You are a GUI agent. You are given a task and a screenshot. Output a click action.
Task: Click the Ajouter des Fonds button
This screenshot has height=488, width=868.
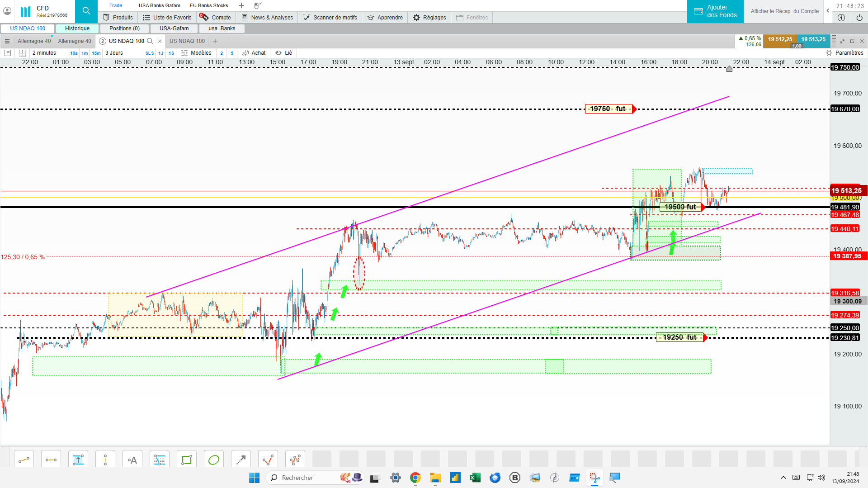715,11
